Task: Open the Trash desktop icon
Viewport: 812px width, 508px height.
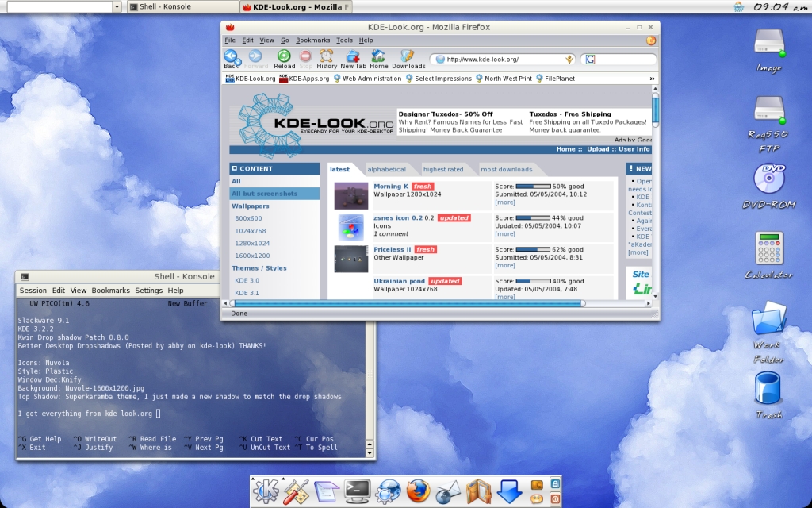Action: (x=768, y=394)
